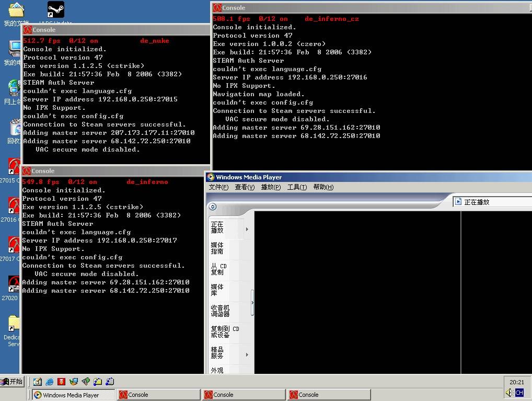Toggle the menu bar auto-hide round button
532x401 pixels.
[x=213, y=207]
